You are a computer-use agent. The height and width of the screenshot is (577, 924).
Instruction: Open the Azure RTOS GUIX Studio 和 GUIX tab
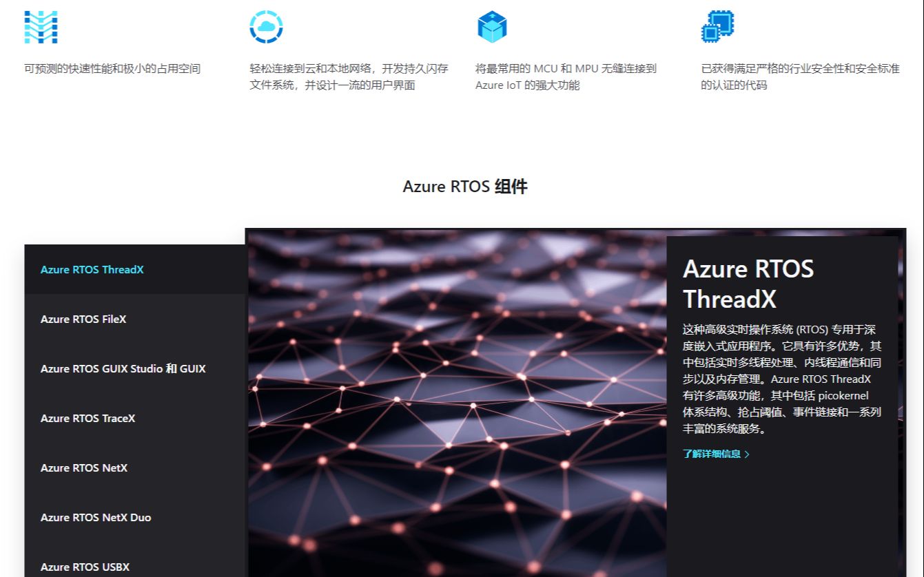(135, 368)
